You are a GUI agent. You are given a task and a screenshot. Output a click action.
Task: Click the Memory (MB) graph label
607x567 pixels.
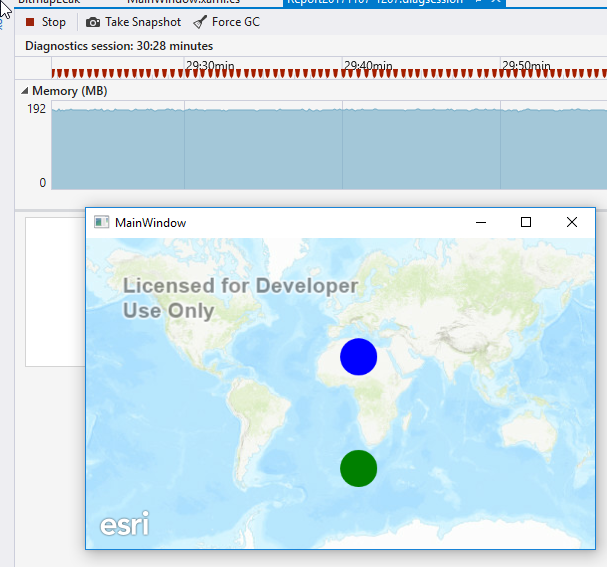pyautogui.click(x=70, y=91)
